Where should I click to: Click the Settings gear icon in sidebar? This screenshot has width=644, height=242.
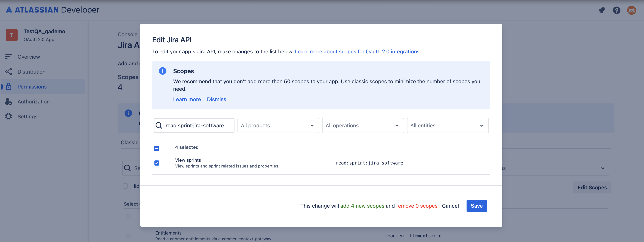9,116
